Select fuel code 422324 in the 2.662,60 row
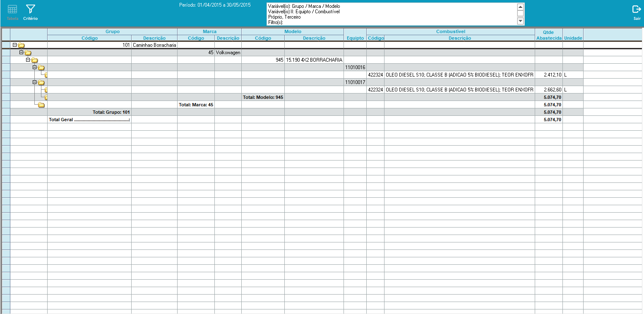 click(375, 90)
